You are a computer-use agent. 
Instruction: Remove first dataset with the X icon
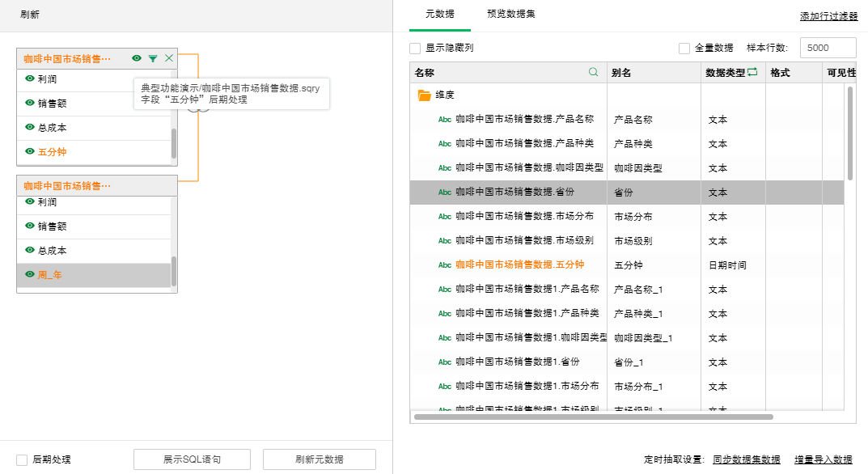pyautogui.click(x=169, y=58)
